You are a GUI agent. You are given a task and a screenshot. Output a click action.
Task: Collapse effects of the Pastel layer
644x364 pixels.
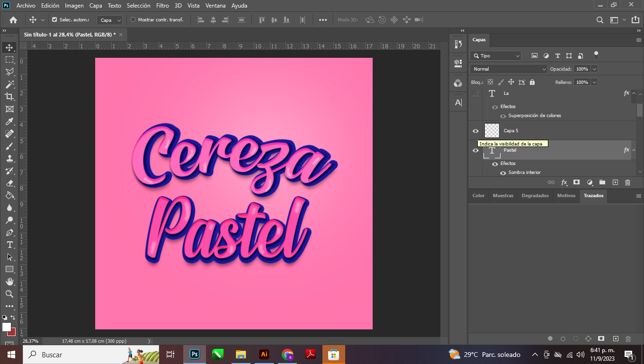point(634,150)
